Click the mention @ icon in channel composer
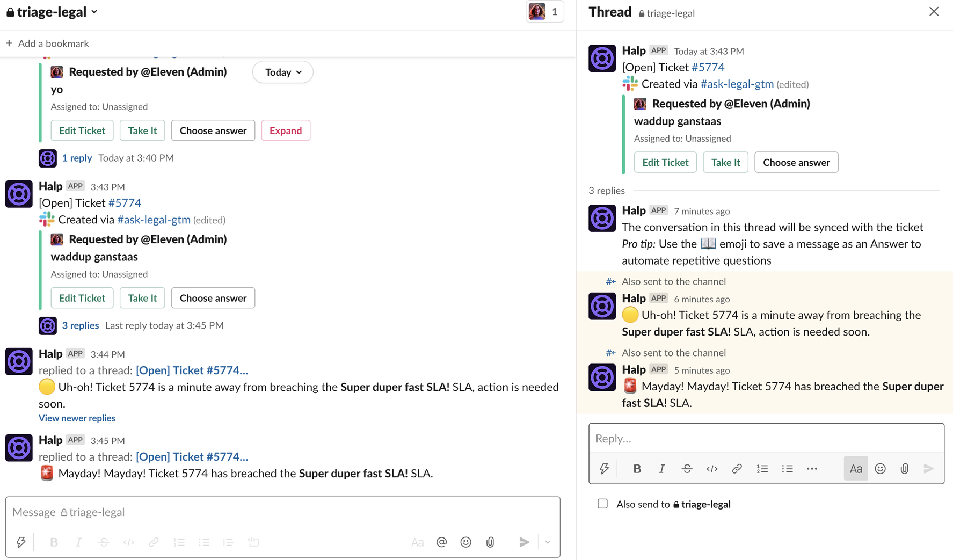The height and width of the screenshot is (560, 953). (441, 542)
